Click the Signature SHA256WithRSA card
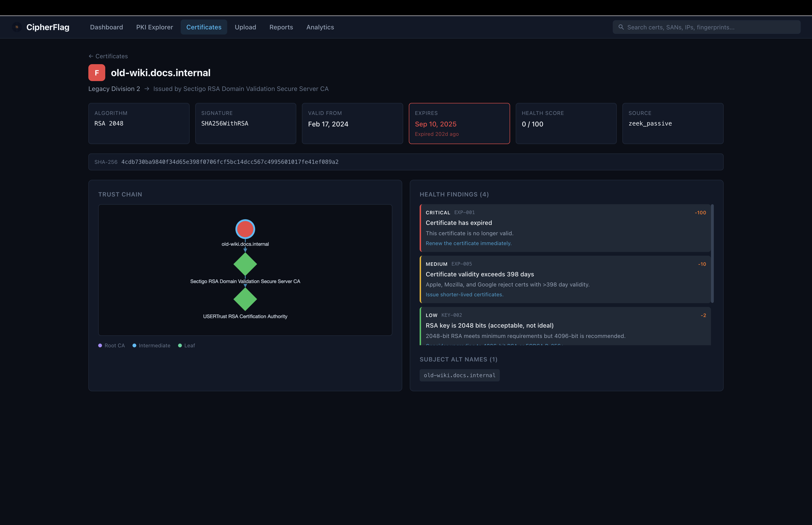The height and width of the screenshot is (525, 812). pos(246,123)
